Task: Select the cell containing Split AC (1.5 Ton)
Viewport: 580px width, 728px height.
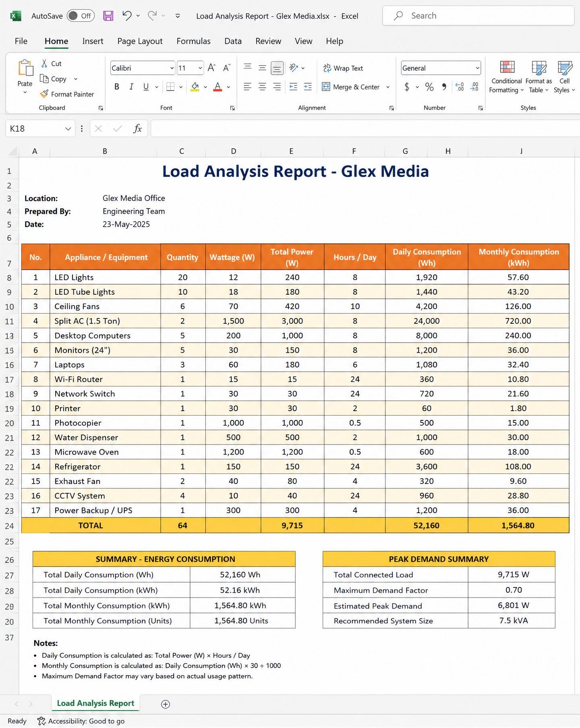Action: pos(105,321)
